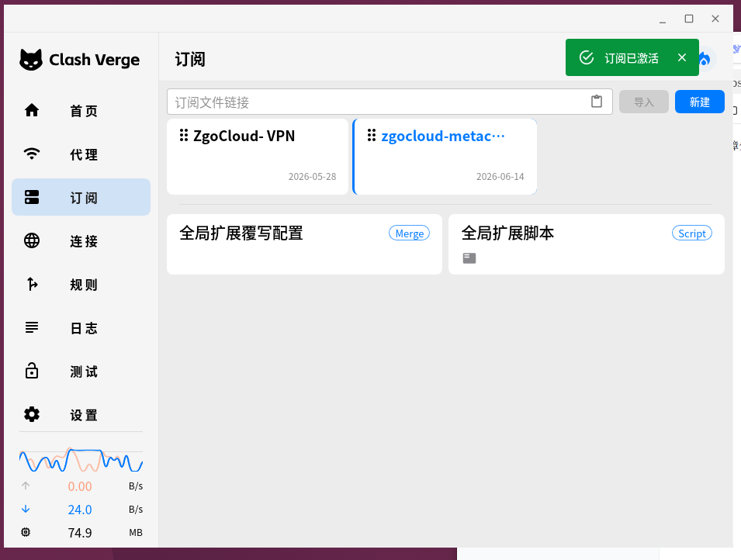Click the 74.9 memory value
This screenshot has width=741, height=560.
pos(79,533)
